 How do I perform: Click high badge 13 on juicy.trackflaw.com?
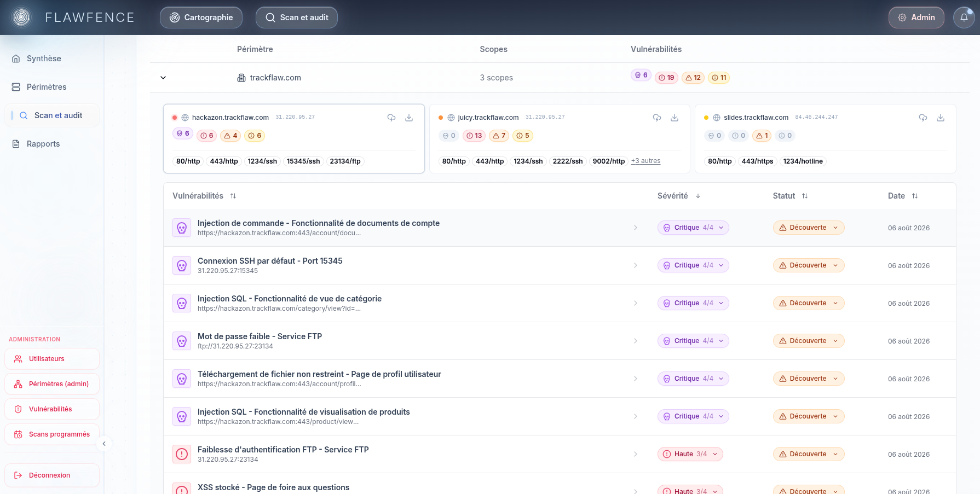474,136
